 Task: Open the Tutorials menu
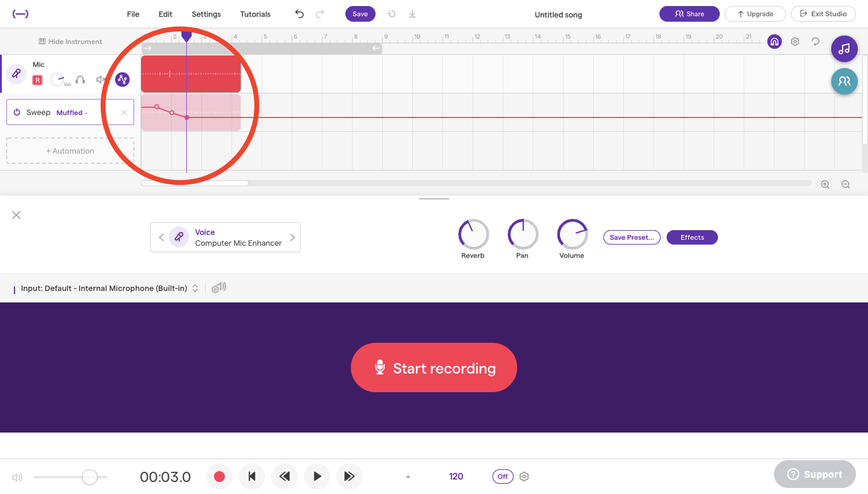coord(255,14)
